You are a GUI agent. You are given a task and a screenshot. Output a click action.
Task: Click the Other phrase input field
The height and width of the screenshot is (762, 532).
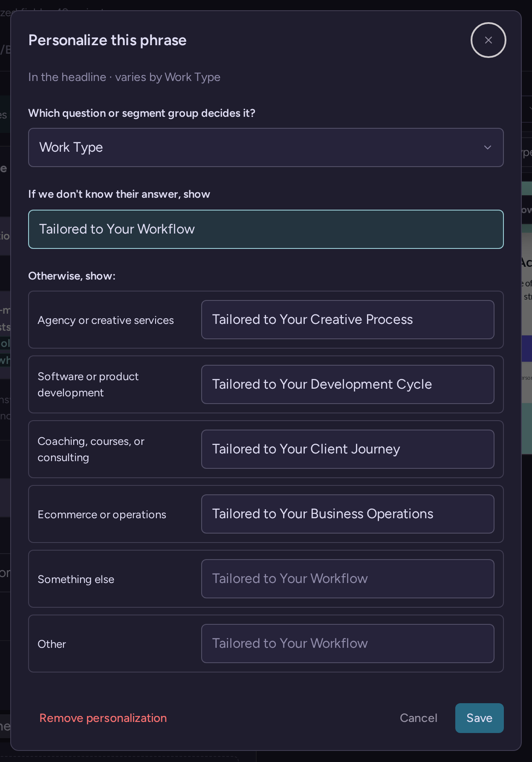(x=347, y=644)
